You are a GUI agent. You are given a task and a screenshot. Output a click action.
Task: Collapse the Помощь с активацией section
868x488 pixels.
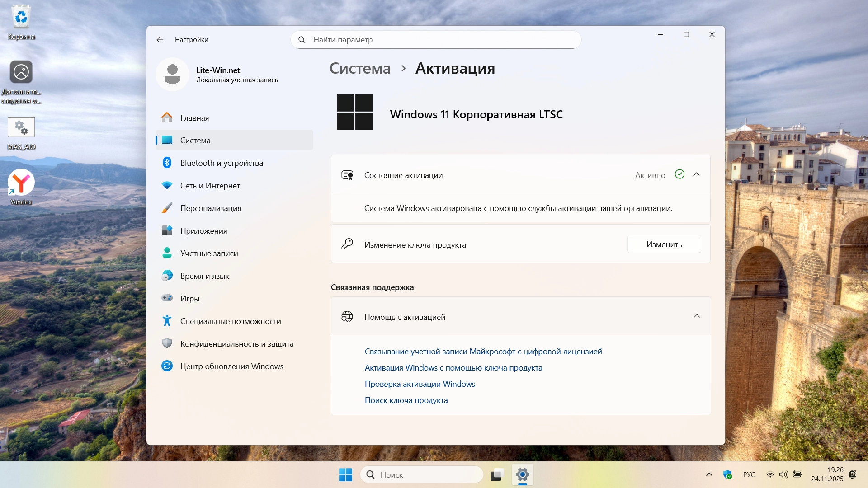pos(696,316)
